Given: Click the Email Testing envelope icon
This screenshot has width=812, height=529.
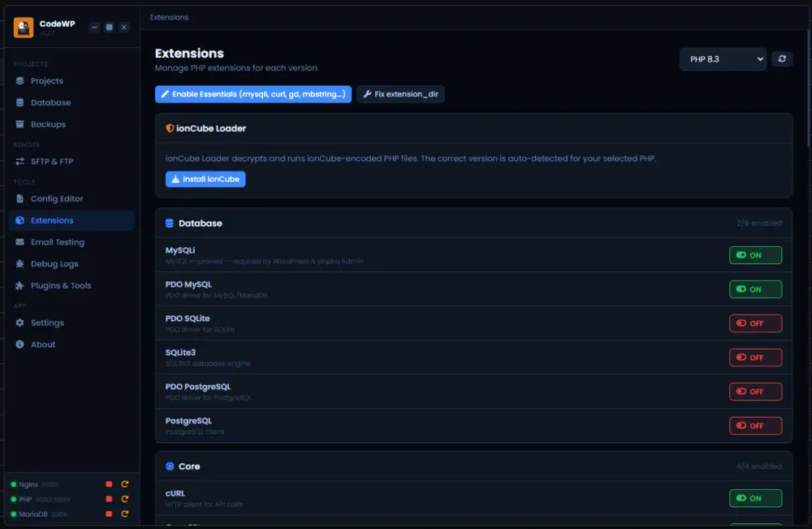Looking at the screenshot, I should click(19, 242).
